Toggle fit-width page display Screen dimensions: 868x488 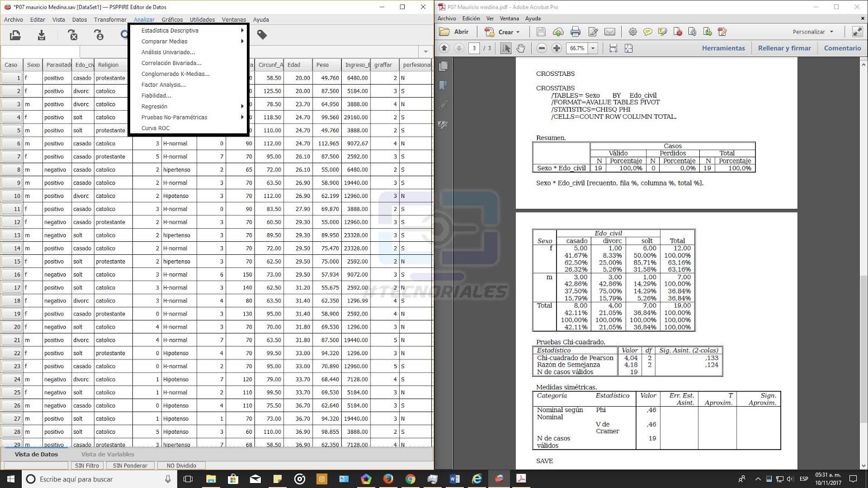pyautogui.click(x=612, y=48)
